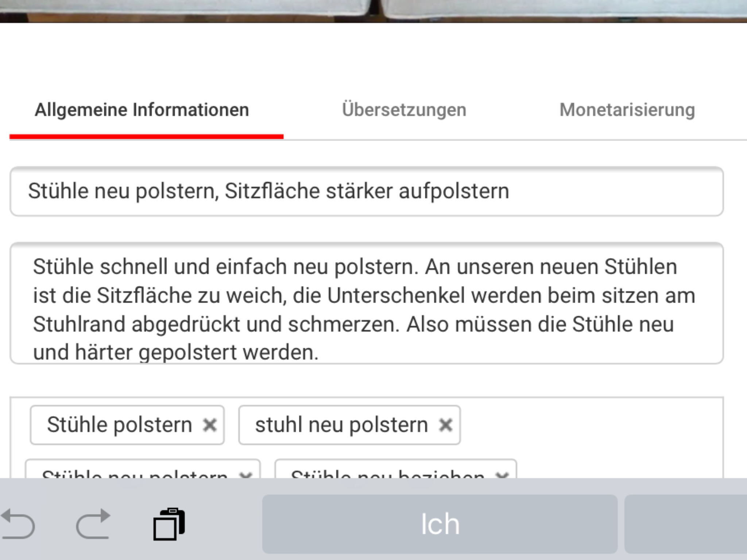
Task: Click into the video description text area
Action: [x=366, y=303]
